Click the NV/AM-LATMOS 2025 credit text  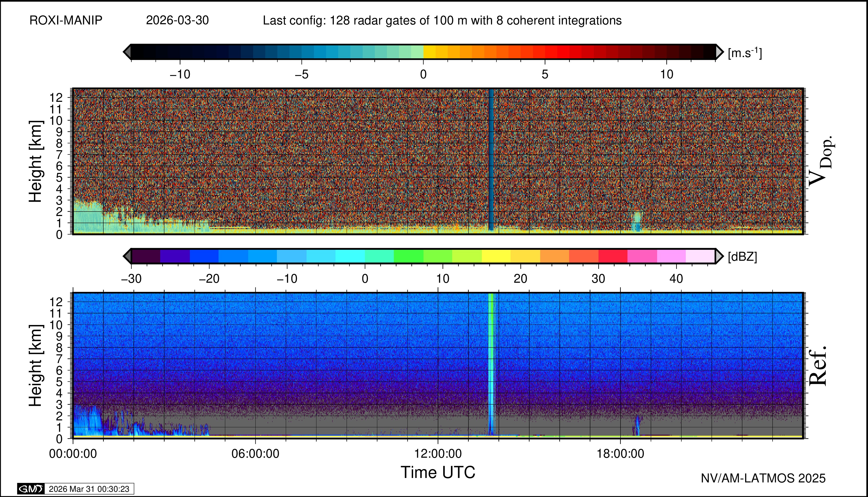coord(763,478)
